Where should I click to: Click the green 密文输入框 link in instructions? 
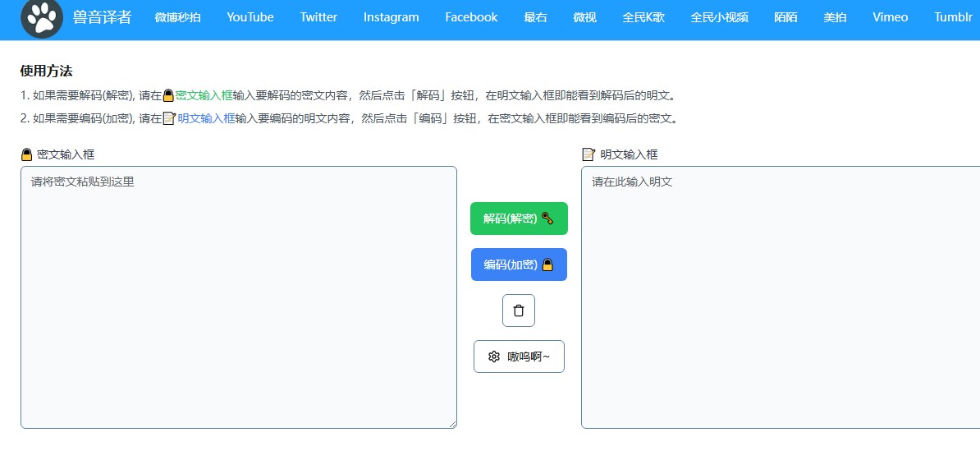point(204,95)
